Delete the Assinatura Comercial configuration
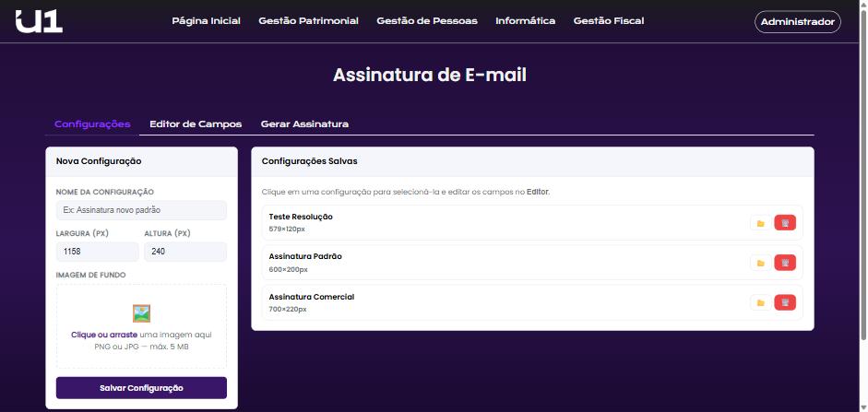The width and height of the screenshot is (868, 412). coord(785,302)
